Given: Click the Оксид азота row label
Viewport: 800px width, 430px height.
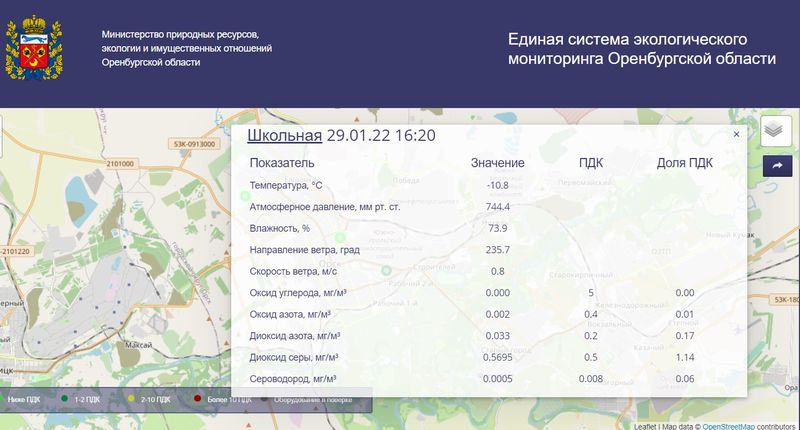Looking at the screenshot, I should [290, 314].
